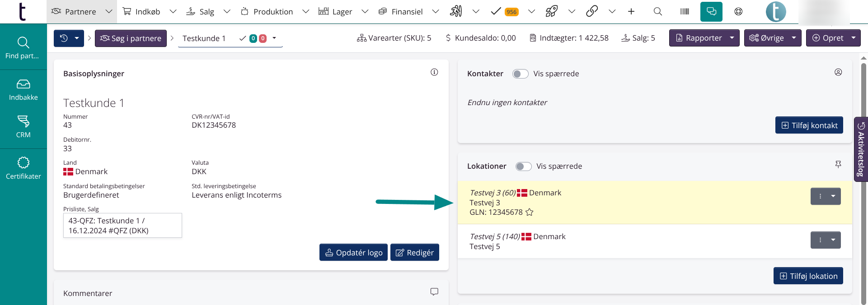Image resolution: width=868 pixels, height=305 pixels.
Task: Open the Lager menu
Action: (342, 12)
